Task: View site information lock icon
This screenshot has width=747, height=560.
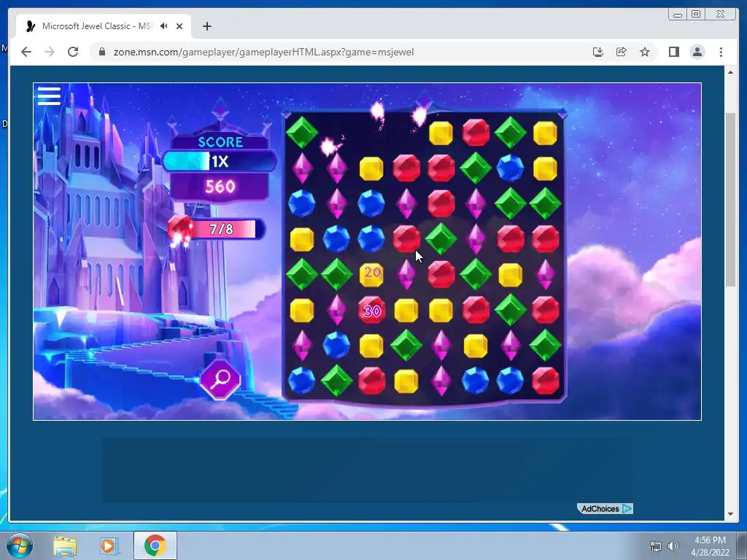Action: click(101, 52)
